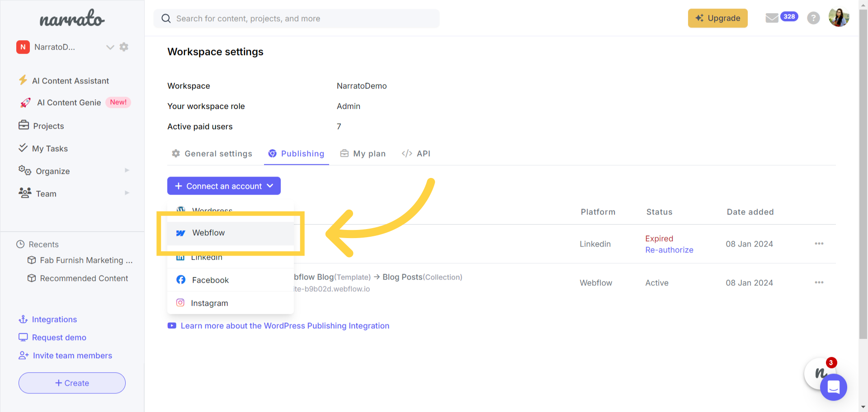
Task: Switch to Publishing tab
Action: (x=297, y=154)
